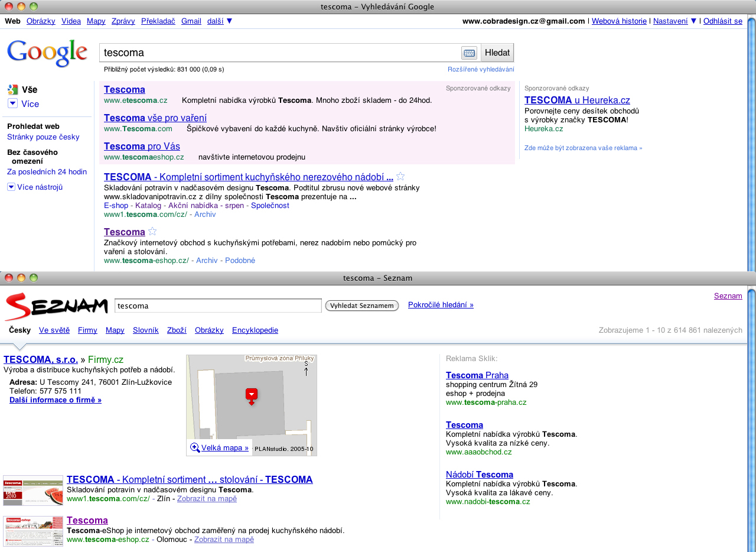Open Gmail link in top bar

(191, 21)
